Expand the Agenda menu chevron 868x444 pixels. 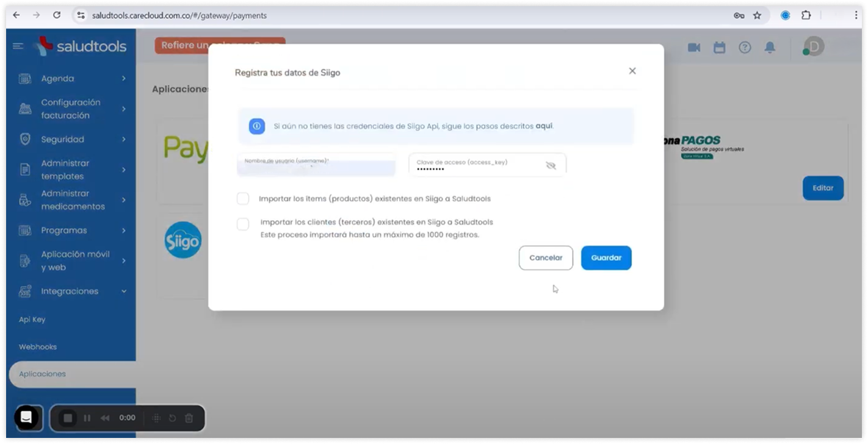tap(124, 78)
